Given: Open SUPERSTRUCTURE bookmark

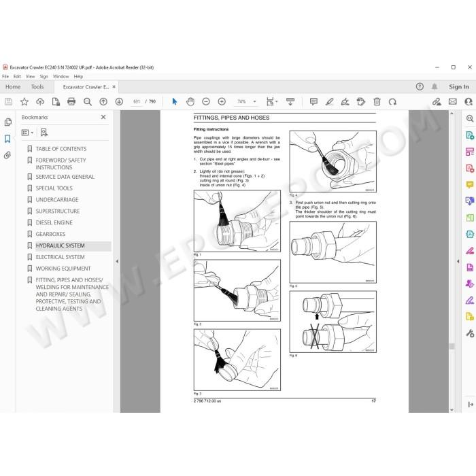Looking at the screenshot, I should (58, 211).
